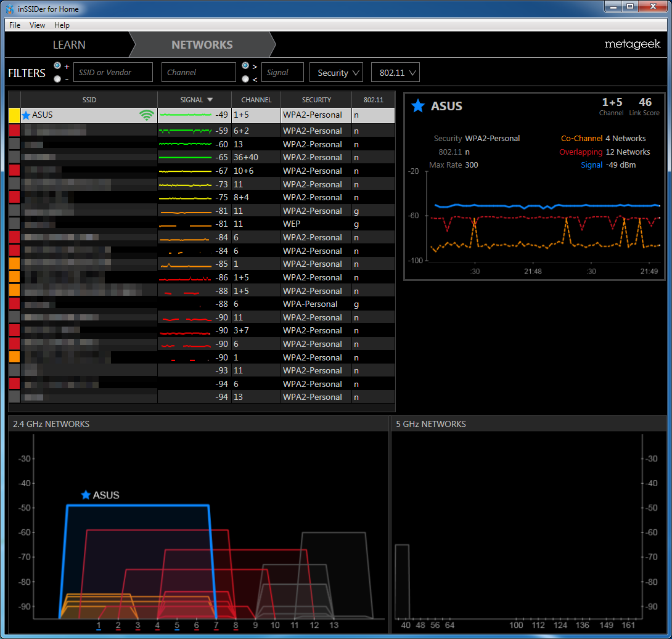Open the 802.11 filter dropdown
The height and width of the screenshot is (639, 672).
click(x=395, y=72)
